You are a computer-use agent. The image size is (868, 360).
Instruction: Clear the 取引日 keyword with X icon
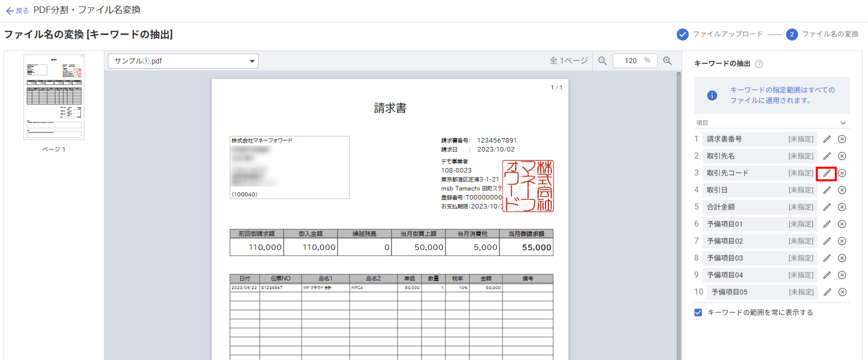(x=842, y=190)
